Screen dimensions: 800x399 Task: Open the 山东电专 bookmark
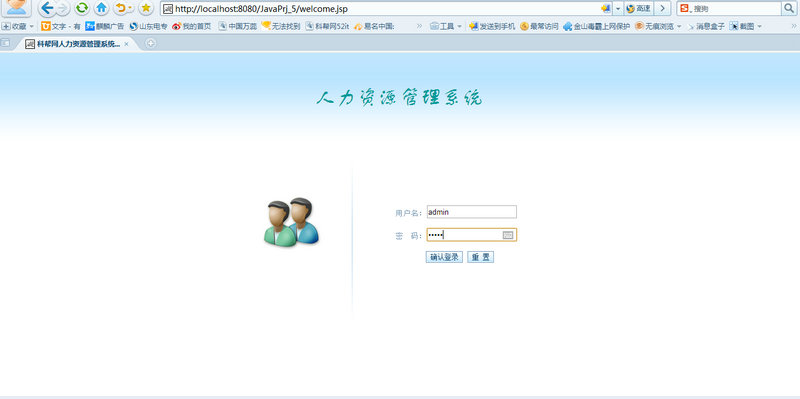point(148,26)
